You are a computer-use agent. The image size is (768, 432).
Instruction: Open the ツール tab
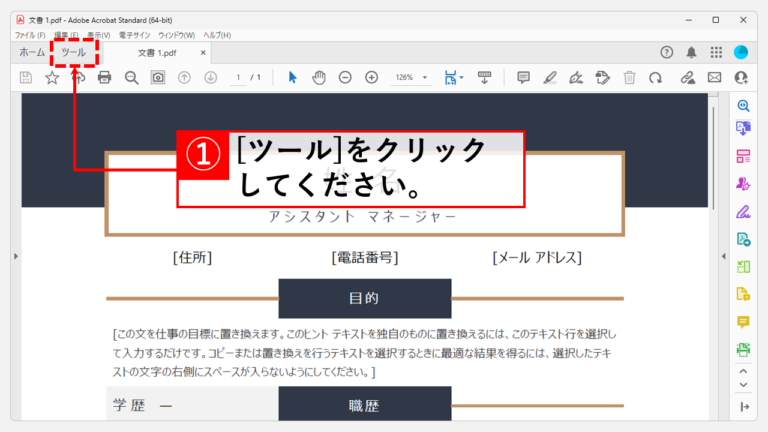73,52
